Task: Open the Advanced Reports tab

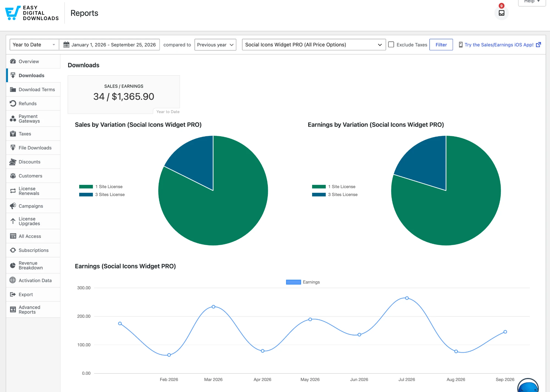Action: (33, 310)
